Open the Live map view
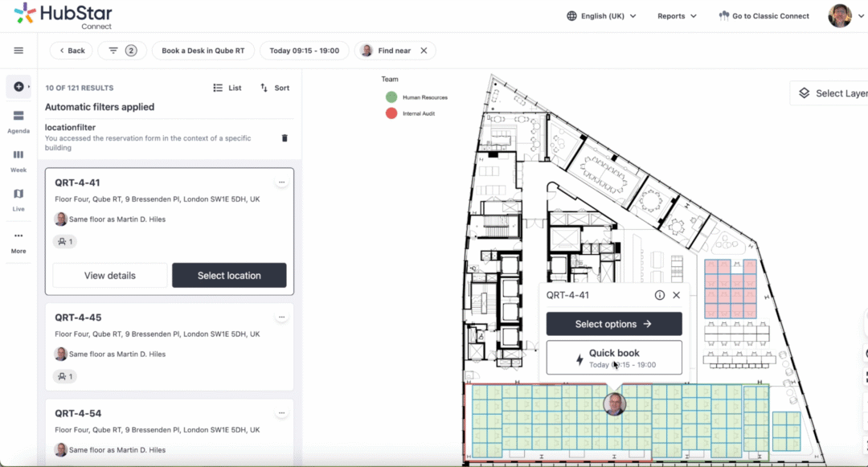 coord(18,199)
